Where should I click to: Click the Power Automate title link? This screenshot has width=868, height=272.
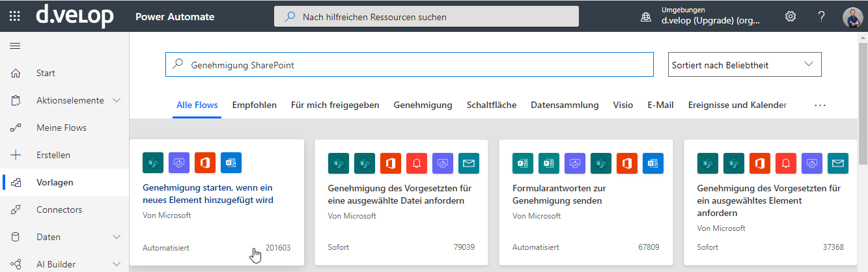[175, 16]
